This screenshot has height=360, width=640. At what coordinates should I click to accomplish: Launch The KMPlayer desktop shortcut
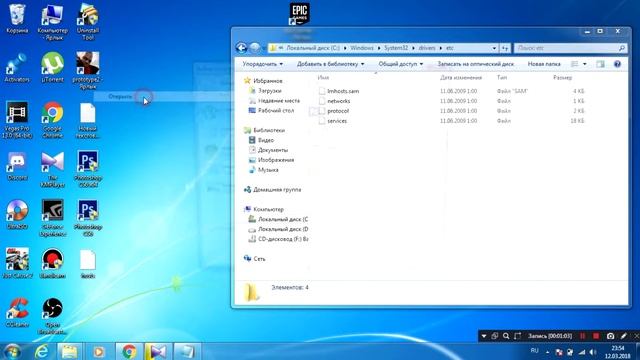pos(52,169)
